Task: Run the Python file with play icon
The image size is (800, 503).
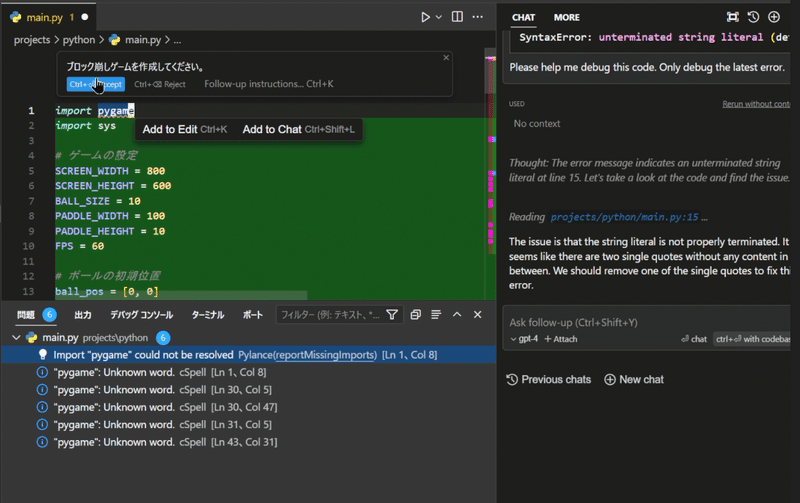Action: [x=425, y=17]
